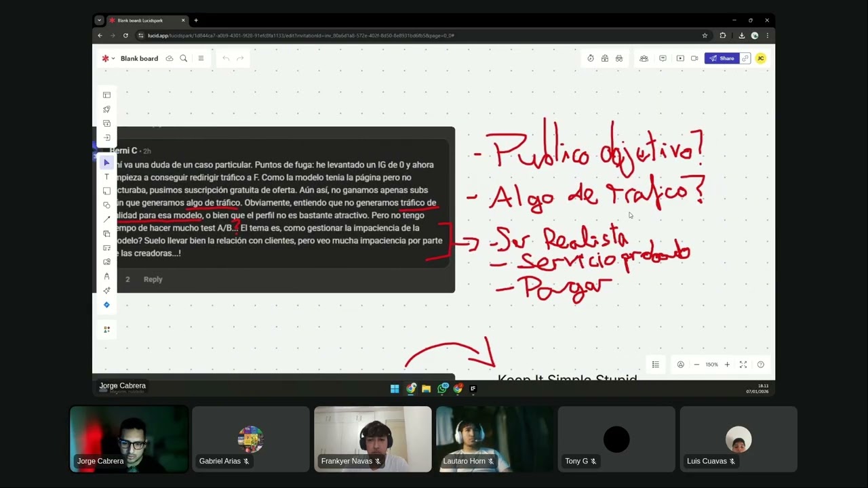The width and height of the screenshot is (868, 488).
Task: Select Lautaro Horn video tile
Action: point(495,439)
